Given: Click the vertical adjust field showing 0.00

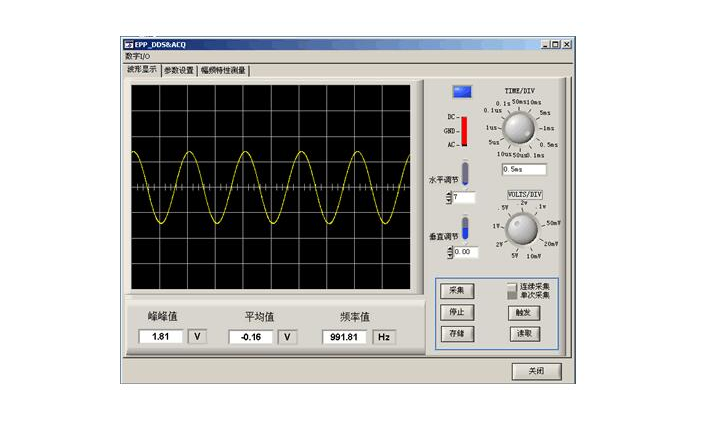Looking at the screenshot, I should pyautogui.click(x=465, y=252).
